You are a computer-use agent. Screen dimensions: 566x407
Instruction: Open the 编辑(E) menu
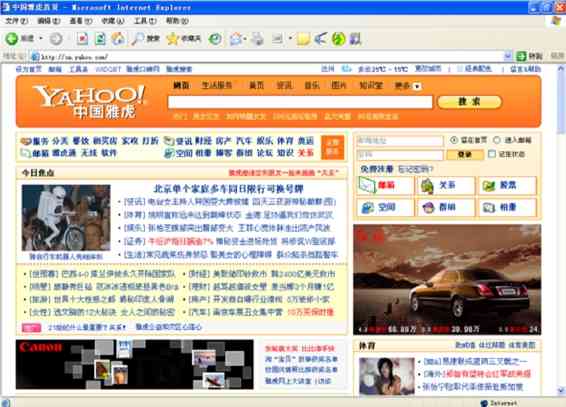pos(49,21)
